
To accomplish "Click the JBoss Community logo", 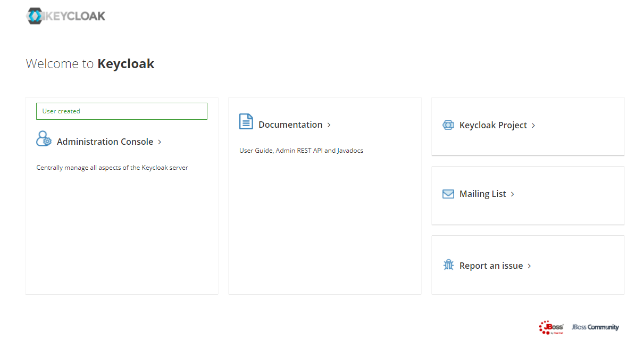I will [x=595, y=327].
